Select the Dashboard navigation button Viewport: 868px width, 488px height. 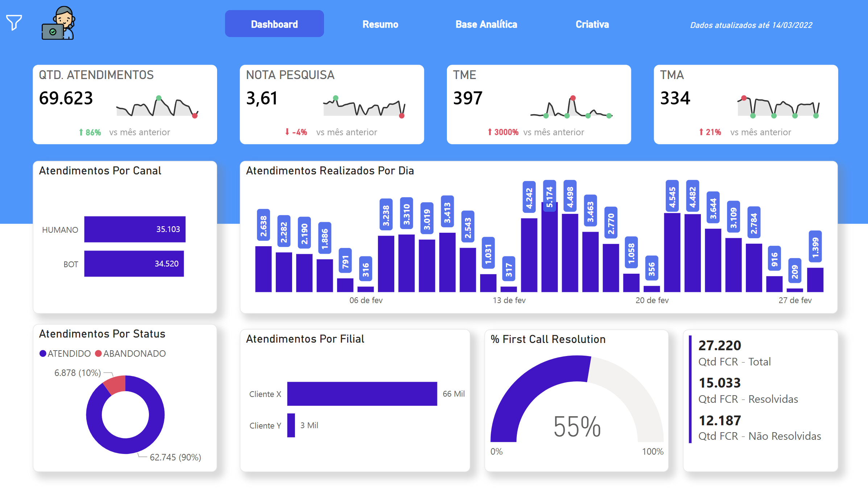[x=274, y=24]
